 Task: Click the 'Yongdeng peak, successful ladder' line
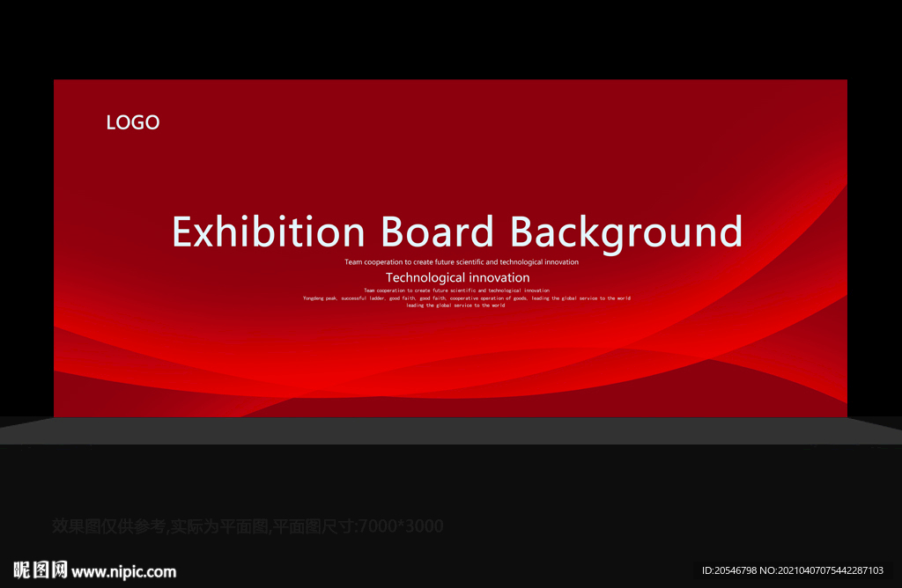point(467,298)
